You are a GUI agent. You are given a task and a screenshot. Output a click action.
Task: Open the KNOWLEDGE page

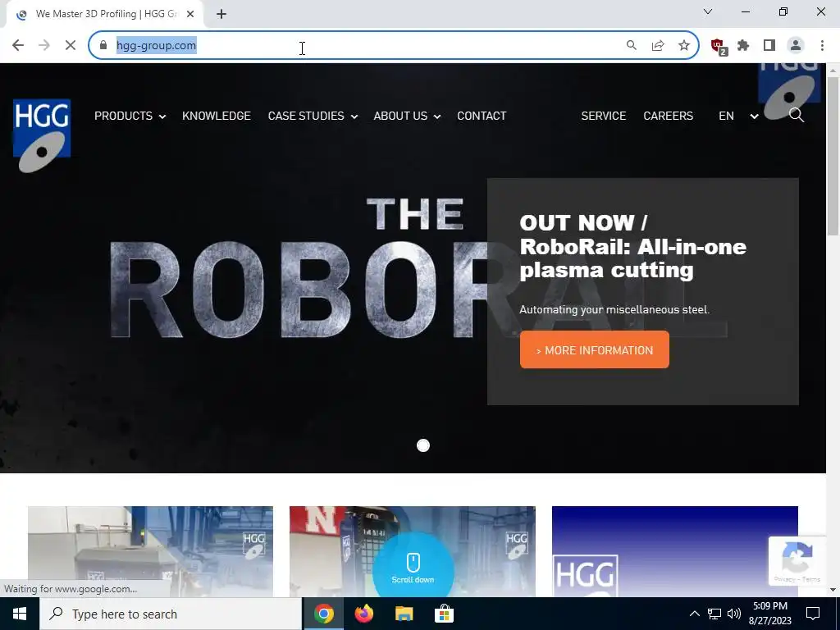pyautogui.click(x=217, y=116)
